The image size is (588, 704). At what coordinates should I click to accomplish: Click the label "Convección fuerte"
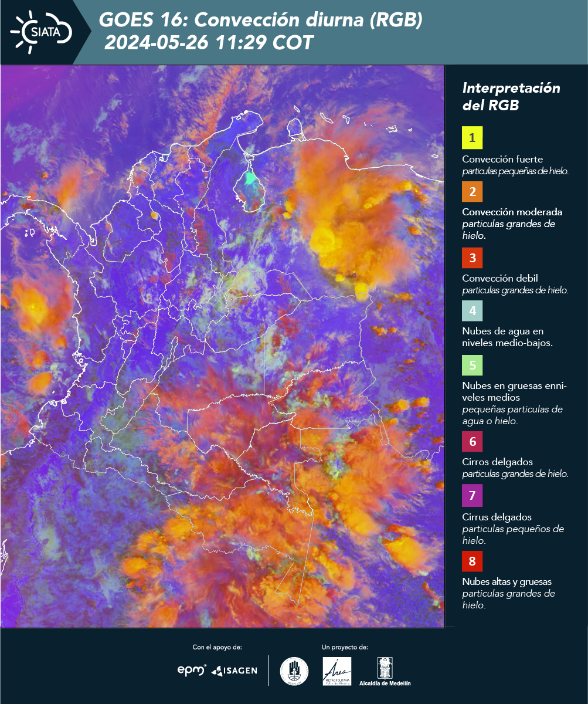coord(502,160)
